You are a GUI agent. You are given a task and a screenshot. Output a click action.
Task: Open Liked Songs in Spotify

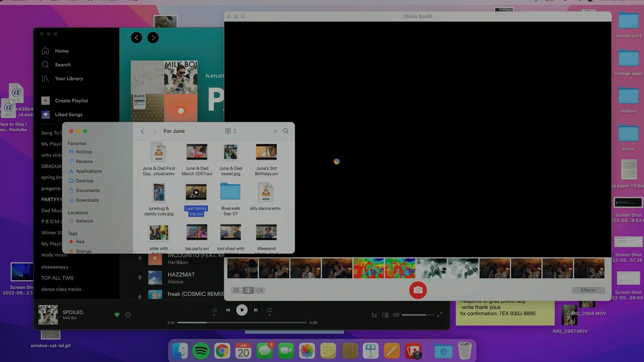[68, 114]
